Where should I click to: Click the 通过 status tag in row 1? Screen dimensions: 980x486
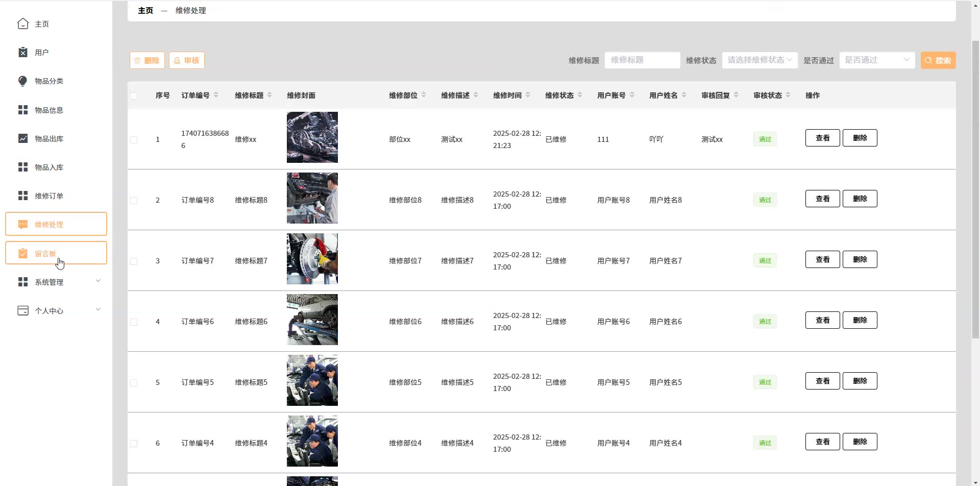(x=765, y=139)
